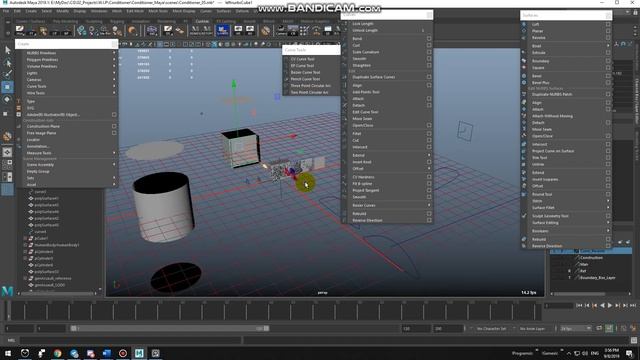Viewport: 640px width, 360px height.
Task: Click the range slider end handle
Action: [266, 329]
